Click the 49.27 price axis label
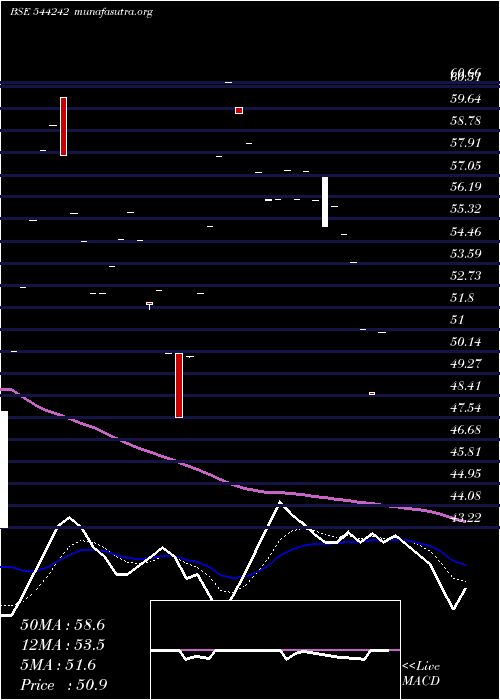The width and height of the screenshot is (500, 700). 466,363
